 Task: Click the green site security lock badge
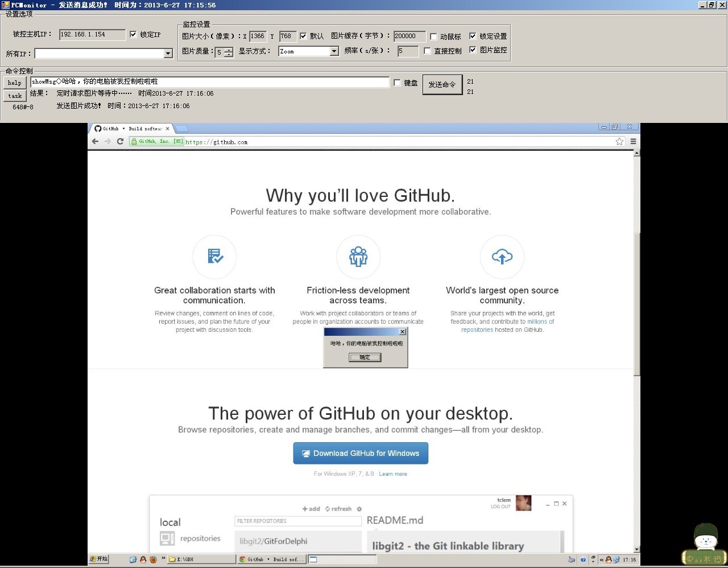pyautogui.click(x=157, y=141)
